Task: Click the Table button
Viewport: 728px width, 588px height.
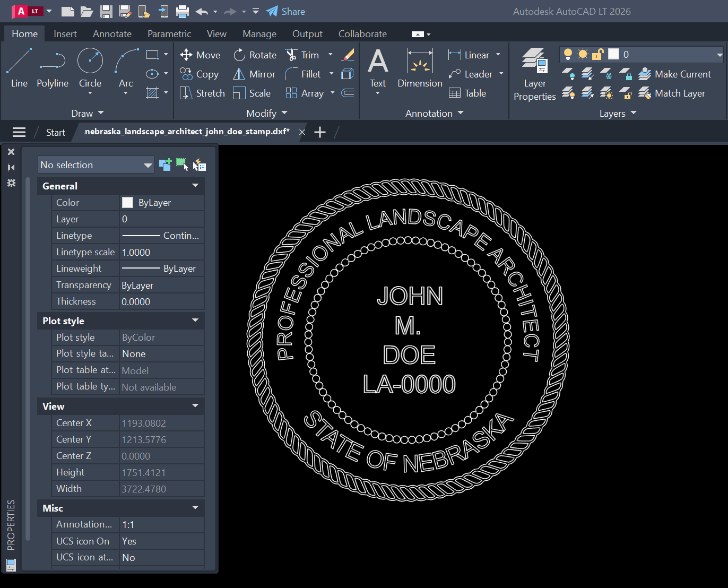Action: pyautogui.click(x=467, y=93)
